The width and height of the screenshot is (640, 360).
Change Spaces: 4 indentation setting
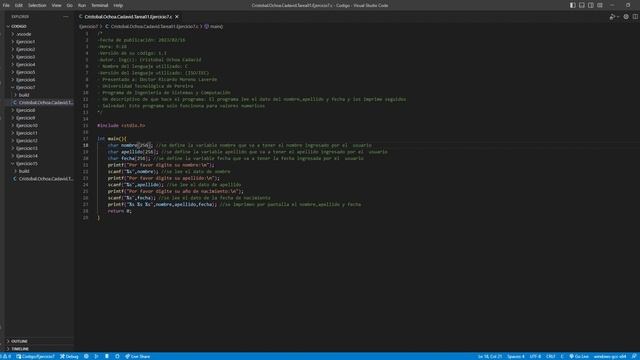click(516, 356)
